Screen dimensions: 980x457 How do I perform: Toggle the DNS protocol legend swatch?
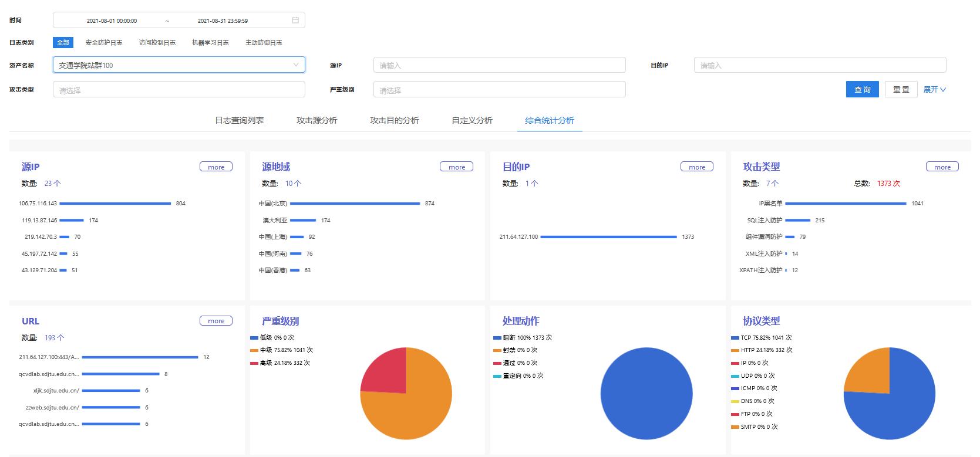point(735,401)
